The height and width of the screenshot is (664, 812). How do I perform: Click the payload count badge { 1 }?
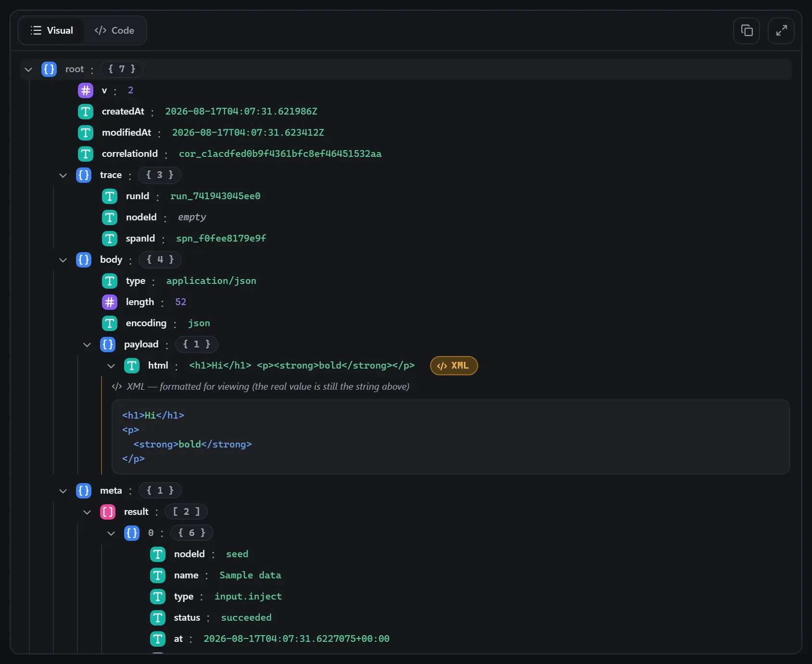click(196, 345)
